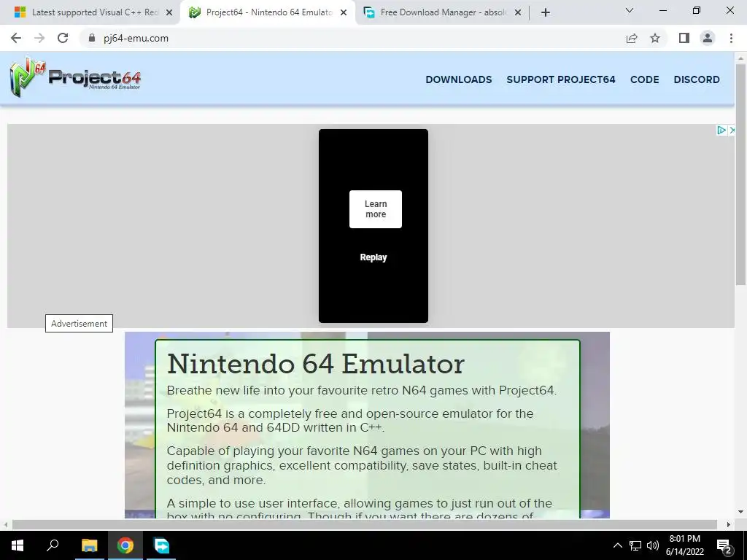Screen dimensions: 747x560
Task: Replay the advertisement video
Action: pyautogui.click(x=373, y=257)
